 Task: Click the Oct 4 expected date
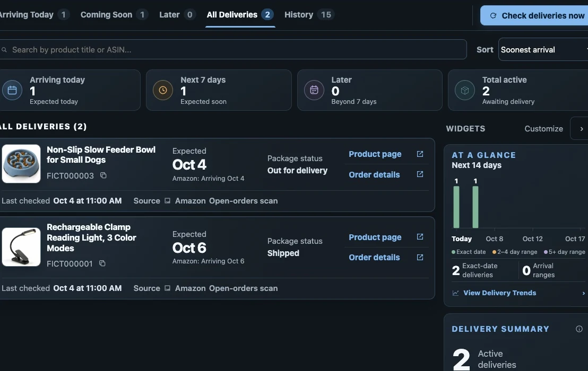(x=189, y=165)
